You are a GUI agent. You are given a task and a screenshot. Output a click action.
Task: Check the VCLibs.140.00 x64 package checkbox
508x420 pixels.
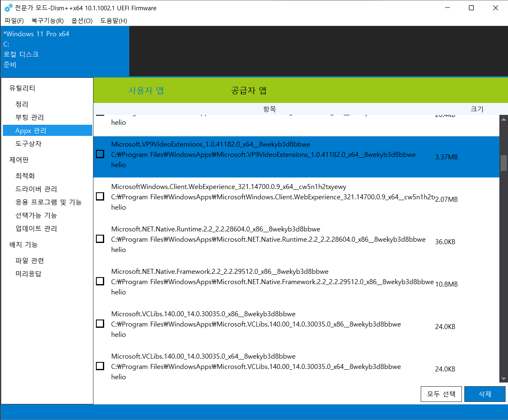pyautogui.click(x=100, y=366)
